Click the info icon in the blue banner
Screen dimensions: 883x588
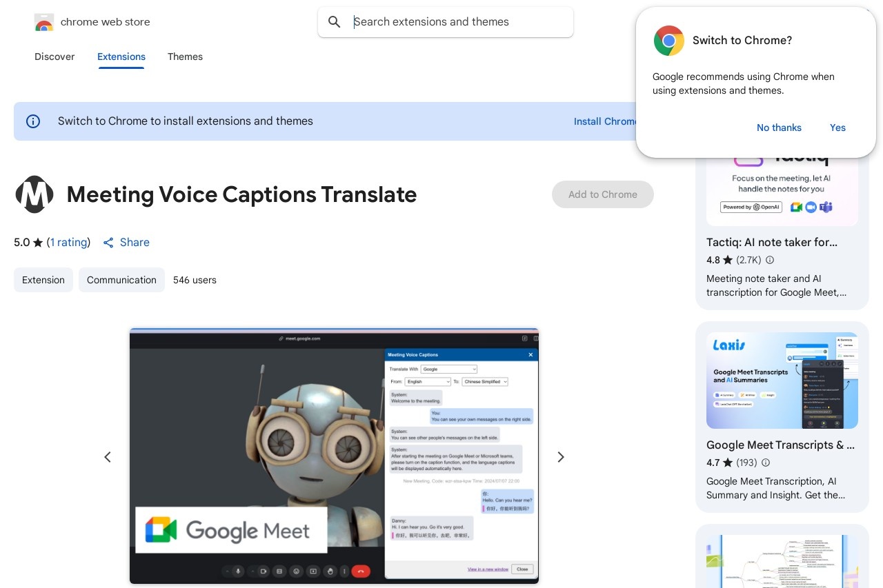[33, 121]
